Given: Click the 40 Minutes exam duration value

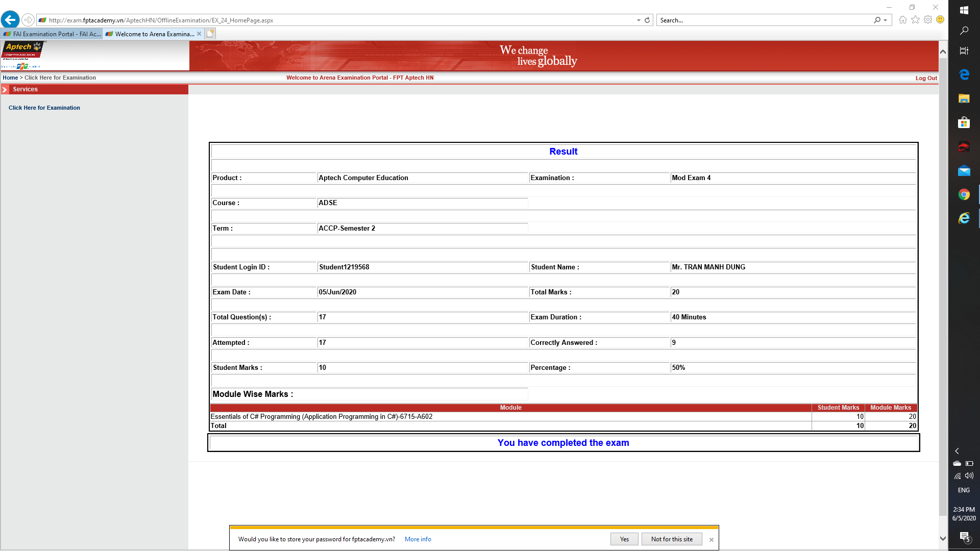Looking at the screenshot, I should [689, 317].
